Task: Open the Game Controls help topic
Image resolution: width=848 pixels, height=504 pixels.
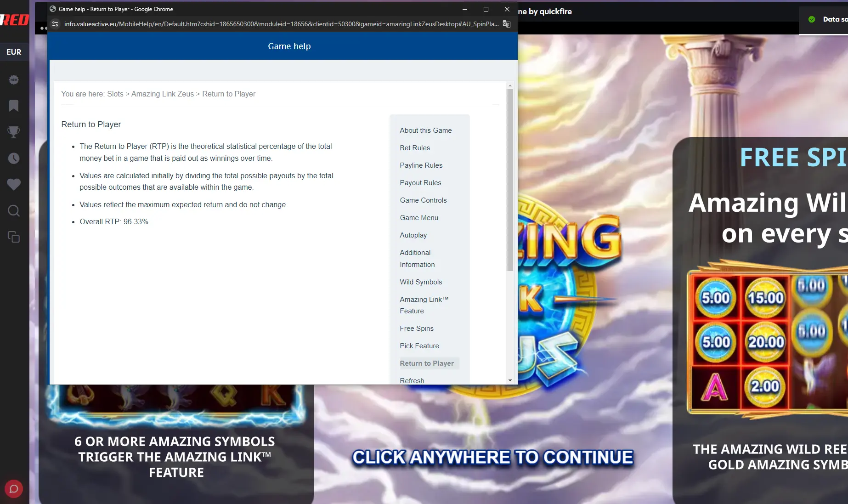Action: (423, 200)
